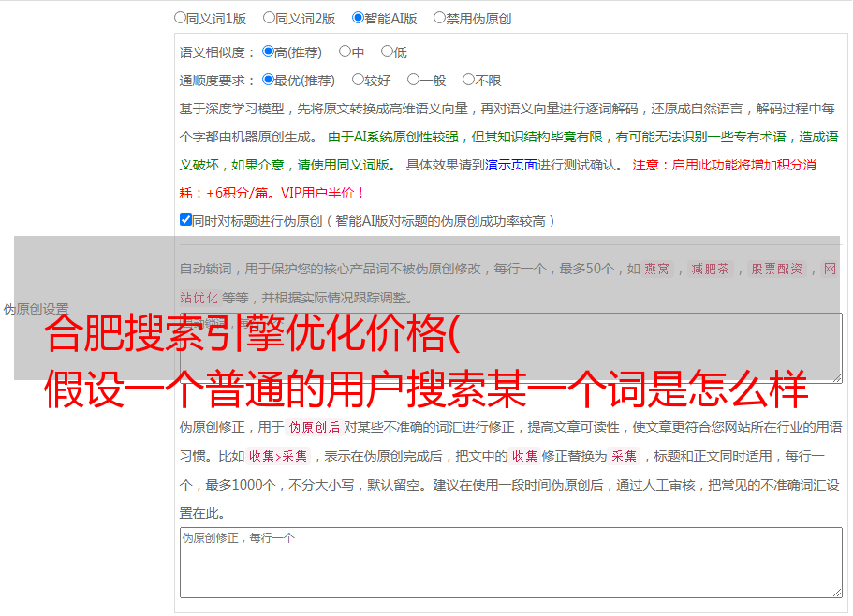853x616 pixels.
Task: Select the 同义词2版 radio option
Action: (269, 18)
